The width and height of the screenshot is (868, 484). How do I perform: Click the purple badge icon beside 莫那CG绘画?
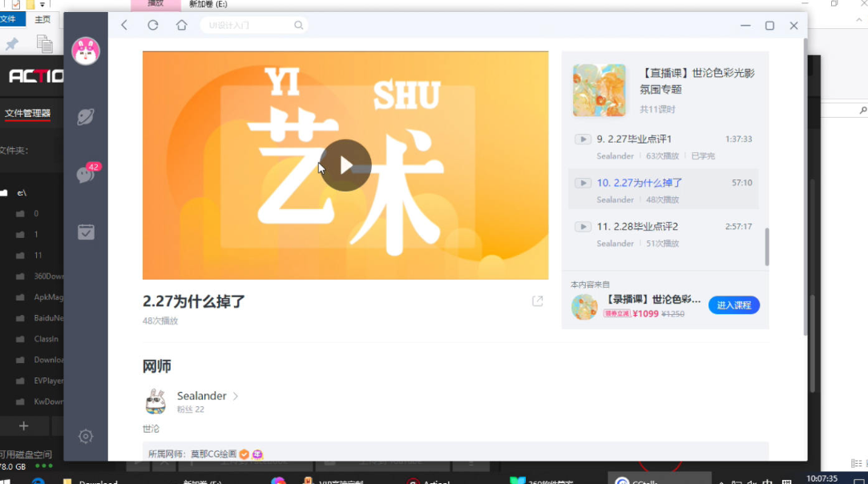click(257, 454)
